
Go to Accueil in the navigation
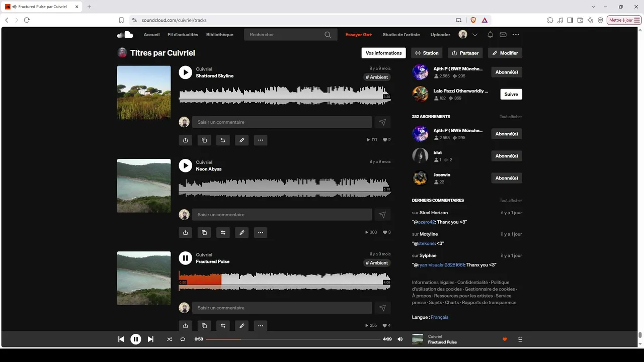tap(151, 35)
